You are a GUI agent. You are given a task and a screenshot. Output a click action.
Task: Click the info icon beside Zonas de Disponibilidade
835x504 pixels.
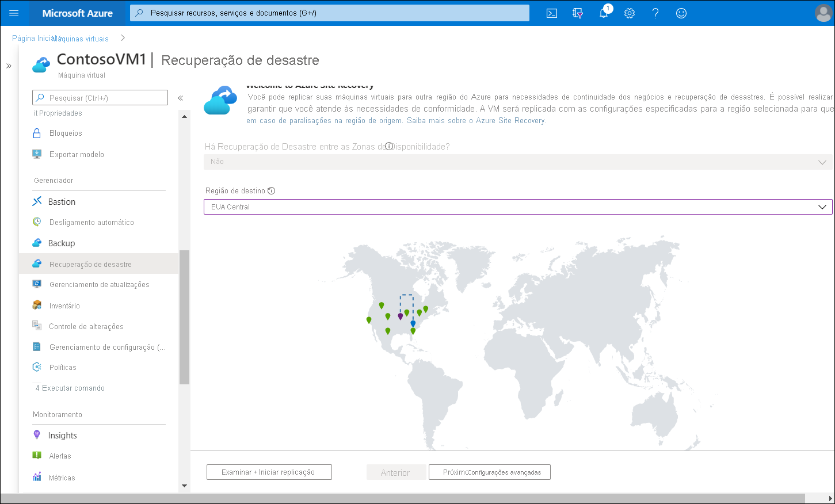click(390, 146)
